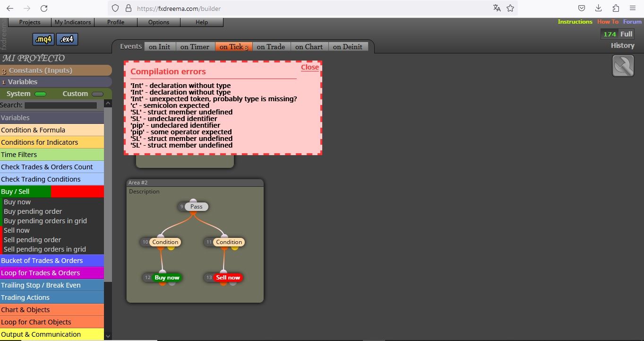Close the compilation errors popup

[310, 67]
